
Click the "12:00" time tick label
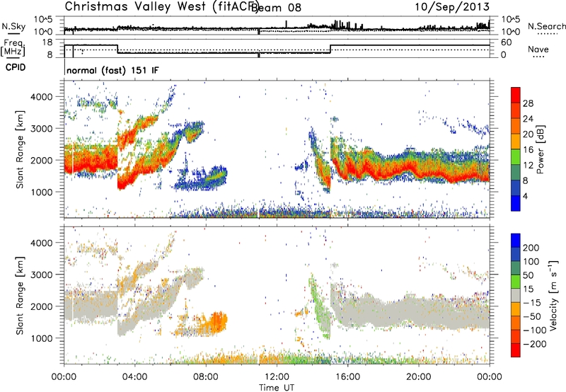pyautogui.click(x=277, y=377)
